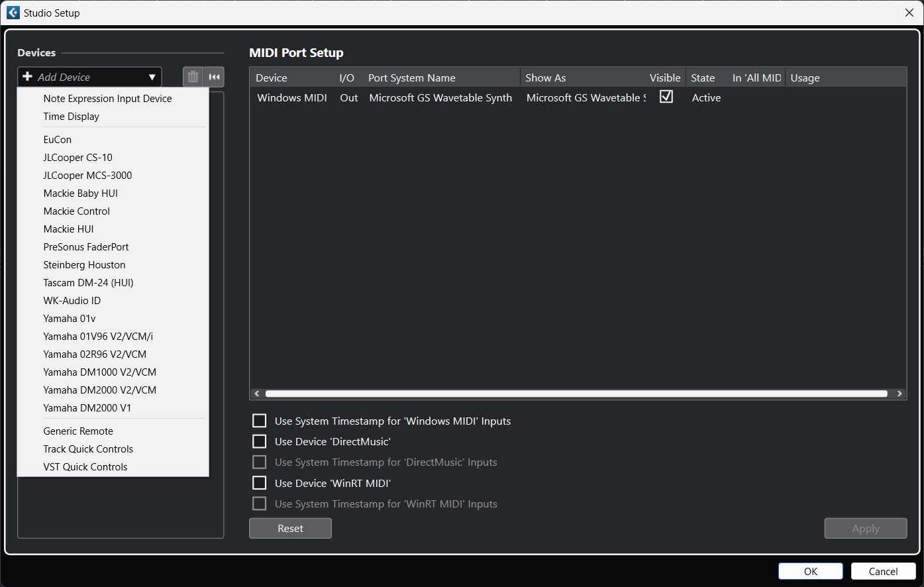Click the trash icon to delete device
Image resolution: width=924 pixels, height=587 pixels.
191,77
